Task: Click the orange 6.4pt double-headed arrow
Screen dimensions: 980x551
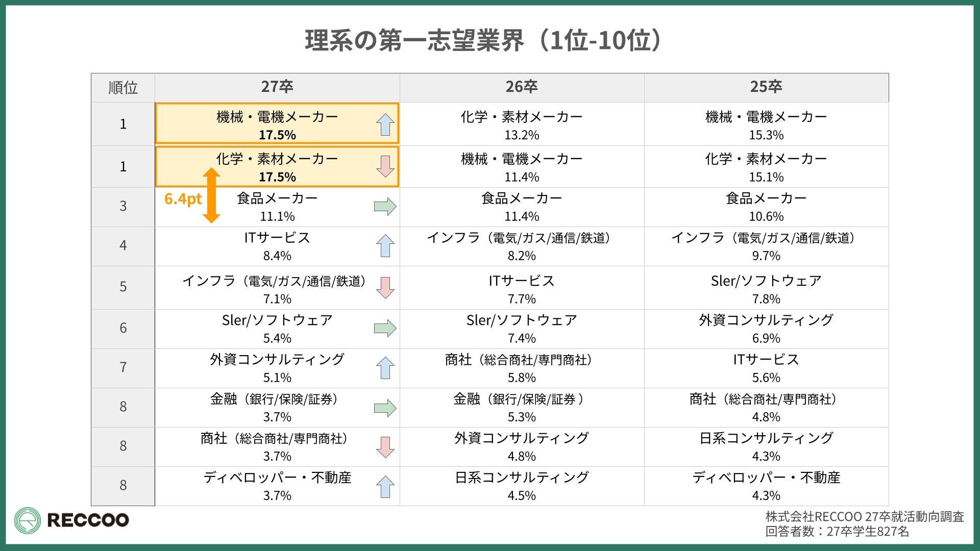Action: tap(211, 196)
